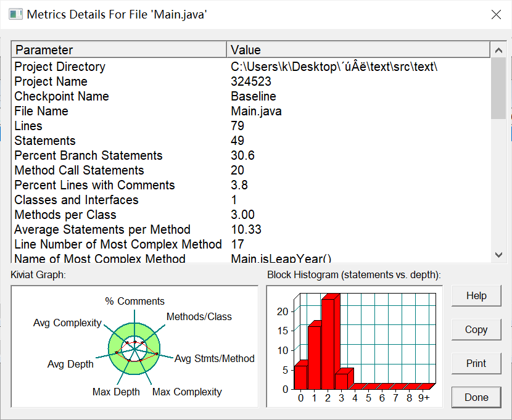Select Classes and Interfaces row
The image size is (512, 420).
tap(251, 200)
